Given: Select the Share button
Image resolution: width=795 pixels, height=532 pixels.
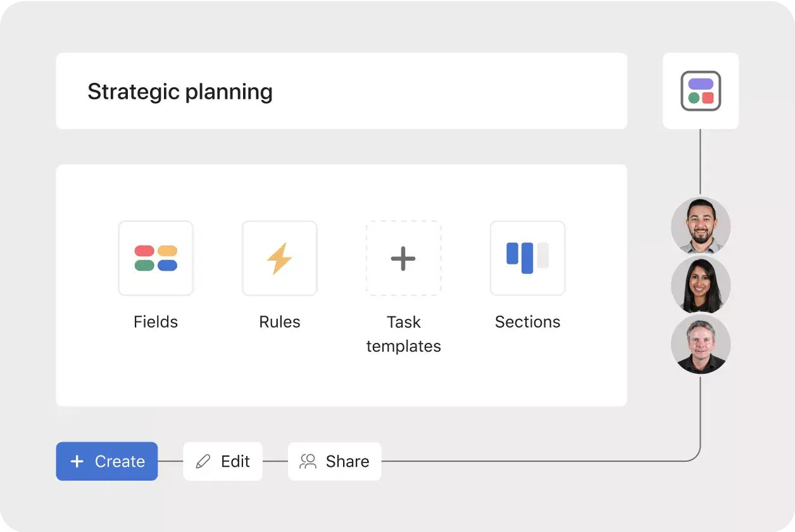Looking at the screenshot, I should 334,461.
